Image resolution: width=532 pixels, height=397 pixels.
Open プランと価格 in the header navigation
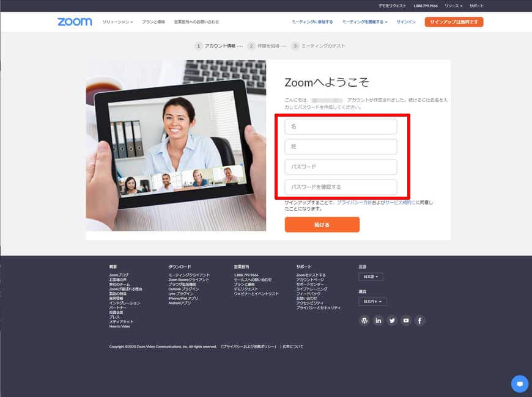pos(153,22)
